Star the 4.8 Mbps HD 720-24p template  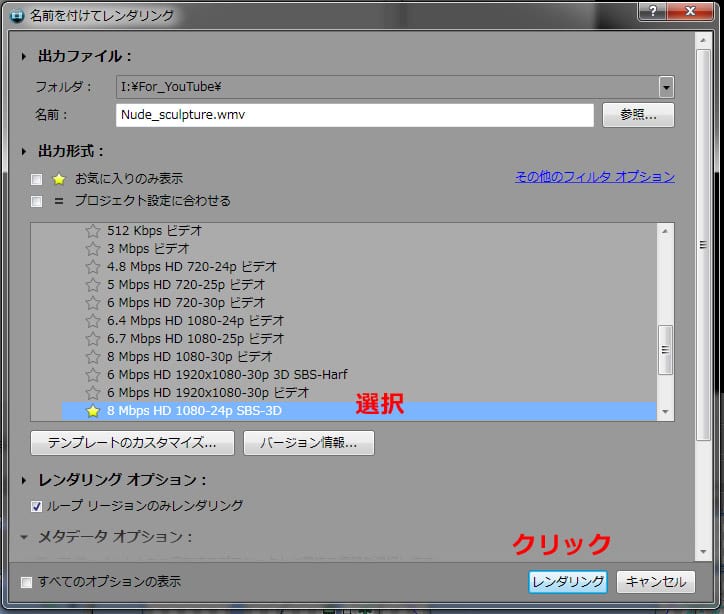[x=94, y=267]
